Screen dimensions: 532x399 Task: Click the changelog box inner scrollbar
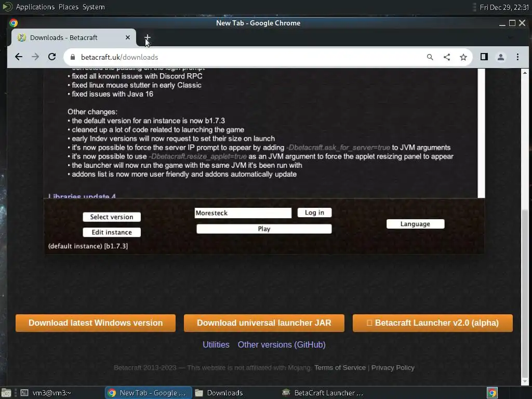[x=481, y=133]
